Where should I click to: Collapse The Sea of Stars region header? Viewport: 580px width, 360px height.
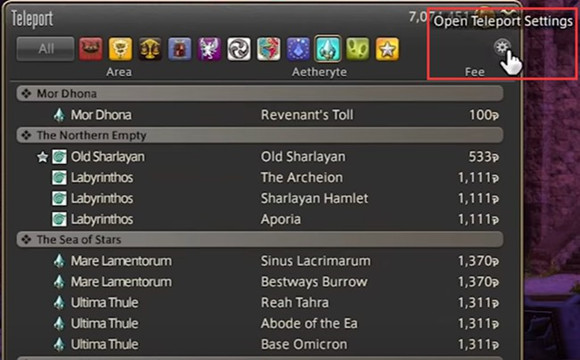click(260, 240)
